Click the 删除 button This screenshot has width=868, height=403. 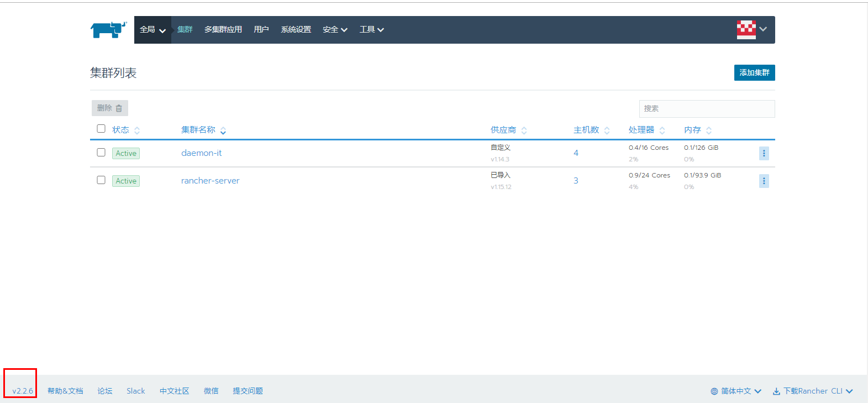(x=110, y=108)
